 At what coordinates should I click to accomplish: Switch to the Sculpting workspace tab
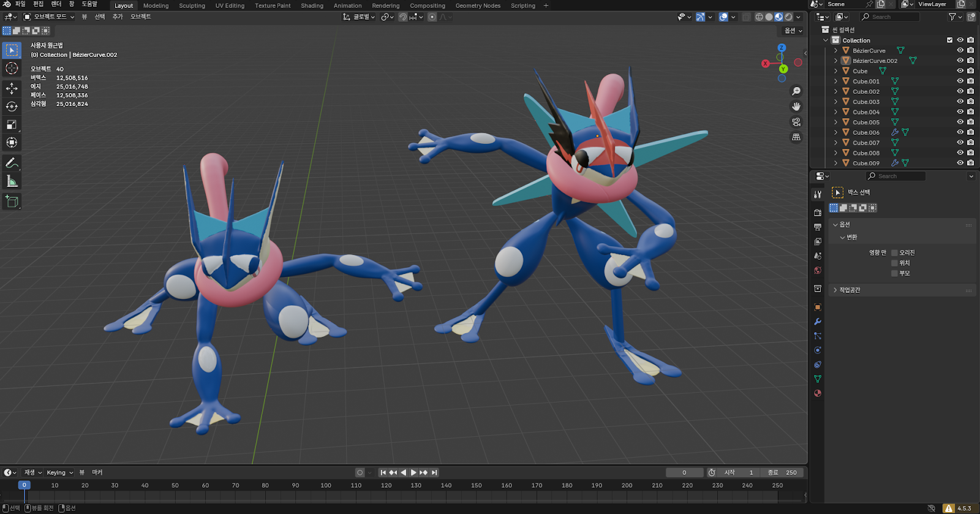[x=192, y=6]
